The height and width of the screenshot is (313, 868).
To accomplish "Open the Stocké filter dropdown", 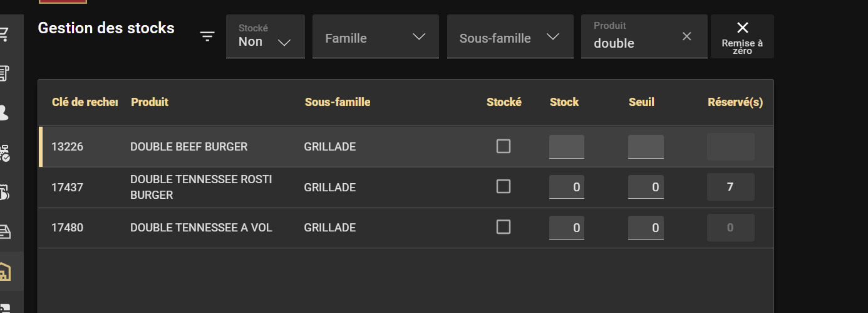I will tap(265, 37).
